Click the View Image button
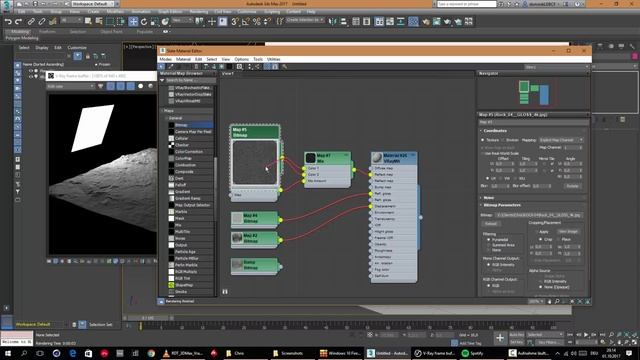 568,231
